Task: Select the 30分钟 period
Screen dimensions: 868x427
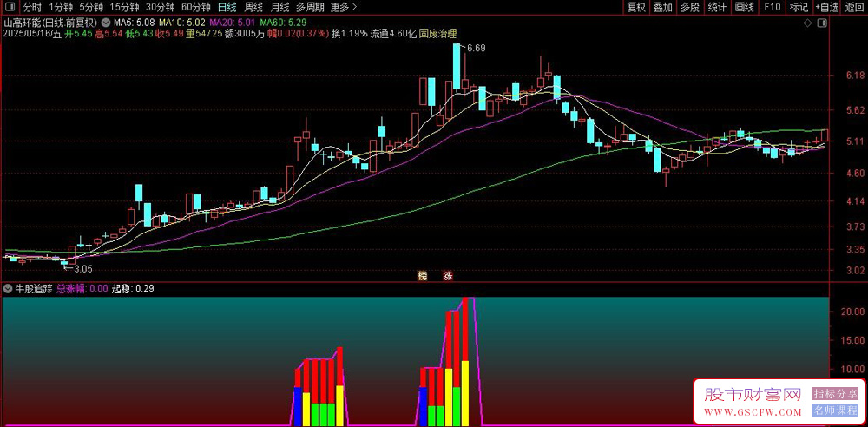Action: click(160, 7)
